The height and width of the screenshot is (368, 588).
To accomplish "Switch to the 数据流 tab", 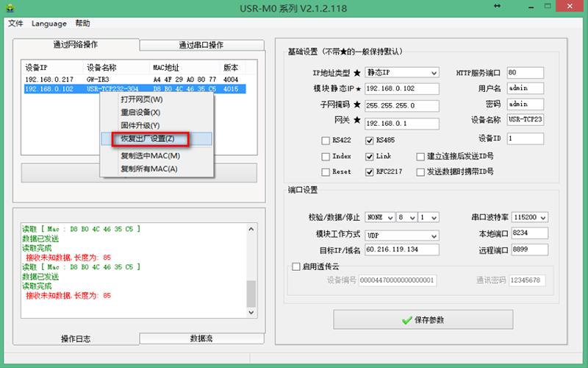I will pos(201,339).
